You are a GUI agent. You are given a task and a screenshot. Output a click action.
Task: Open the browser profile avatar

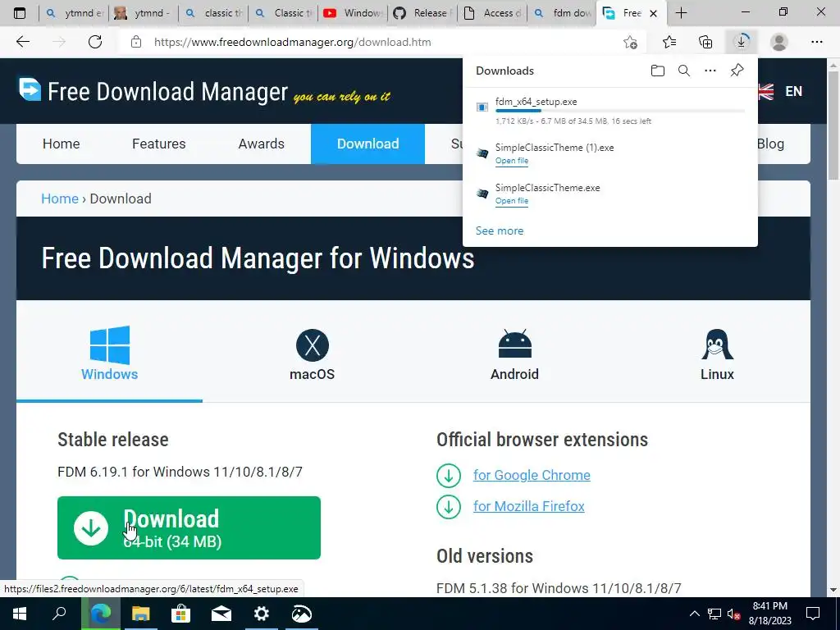(779, 42)
